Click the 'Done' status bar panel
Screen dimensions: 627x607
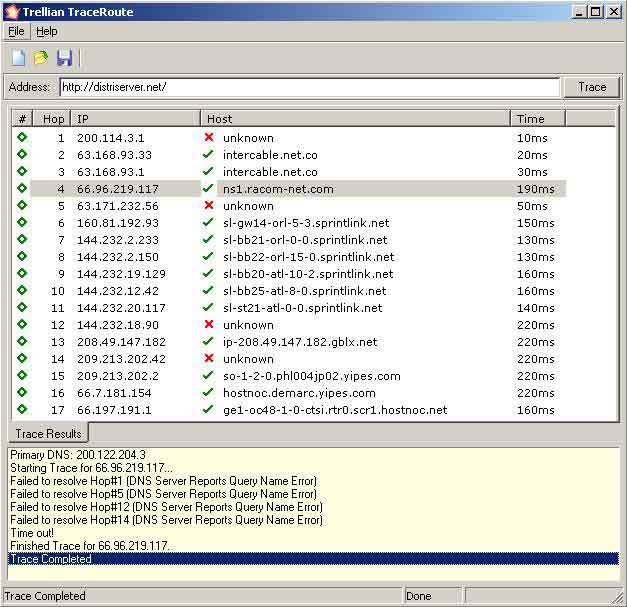432,596
